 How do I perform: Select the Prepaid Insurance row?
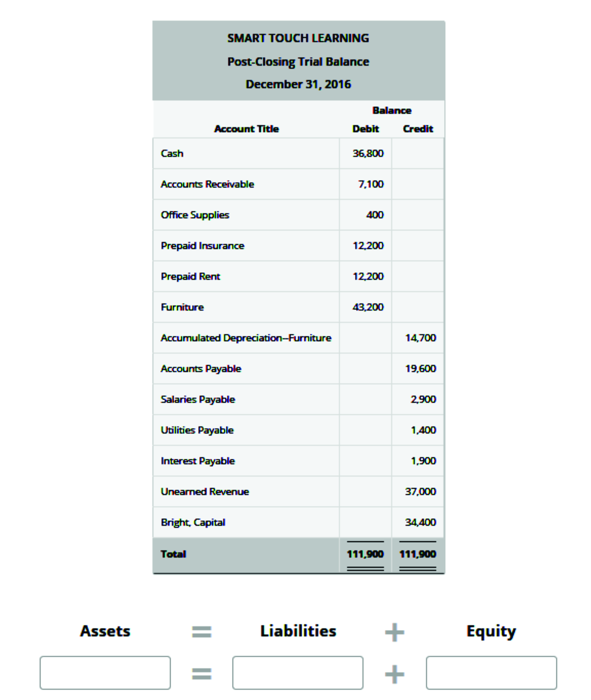202,246
